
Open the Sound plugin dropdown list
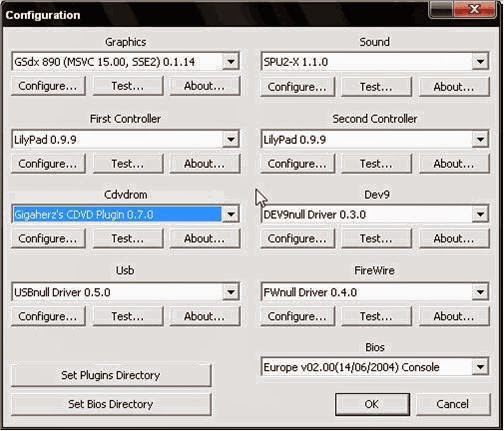pos(480,61)
